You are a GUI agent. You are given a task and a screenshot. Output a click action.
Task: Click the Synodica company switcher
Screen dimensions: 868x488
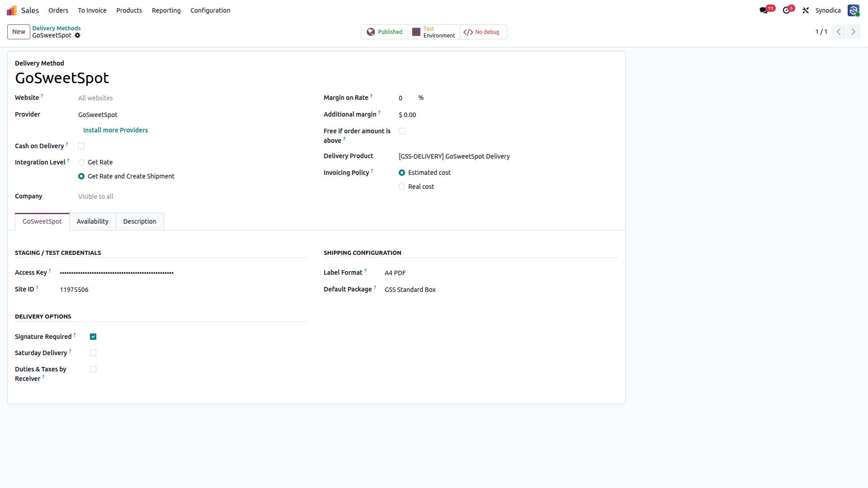point(828,10)
